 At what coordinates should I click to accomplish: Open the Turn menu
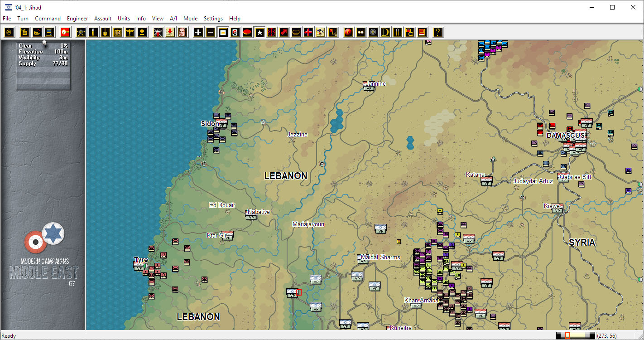click(23, 19)
